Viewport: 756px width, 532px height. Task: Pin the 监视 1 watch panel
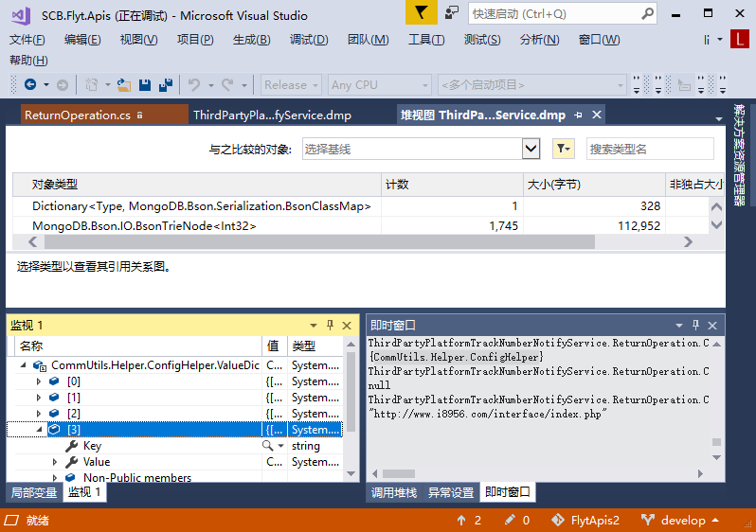331,326
